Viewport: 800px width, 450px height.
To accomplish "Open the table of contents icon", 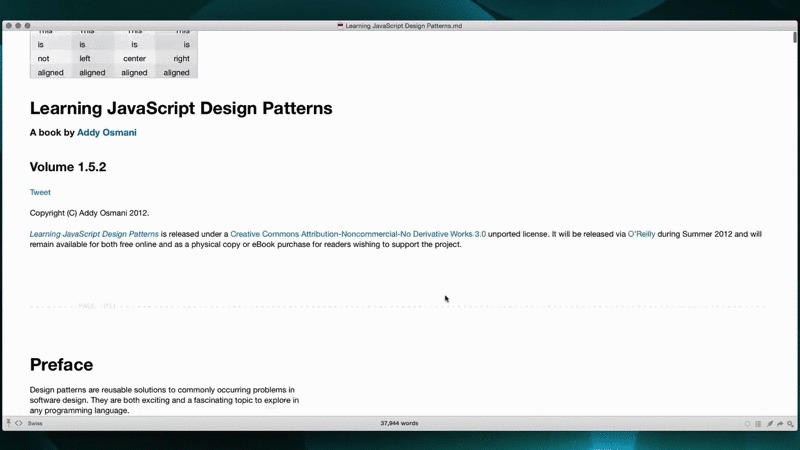I will tap(758, 424).
